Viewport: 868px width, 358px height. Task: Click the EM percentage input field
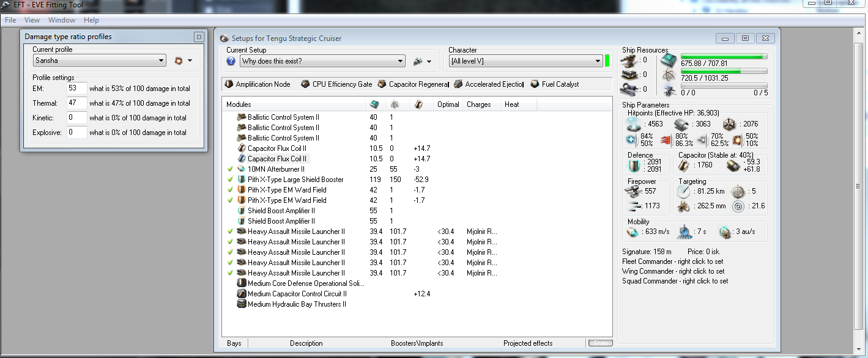click(77, 89)
